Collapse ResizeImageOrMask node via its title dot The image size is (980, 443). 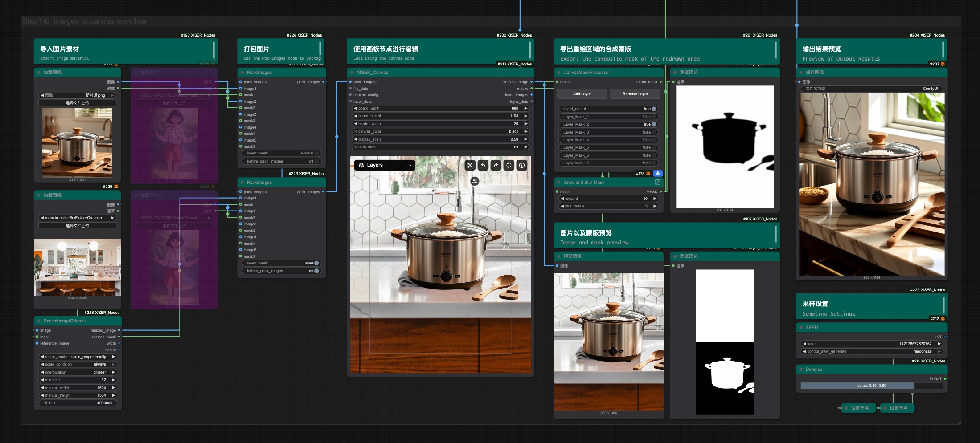(39, 321)
